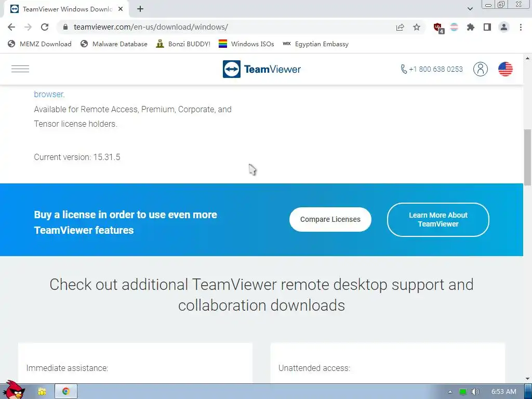Open the TeamViewer account sign-in icon

point(481,69)
